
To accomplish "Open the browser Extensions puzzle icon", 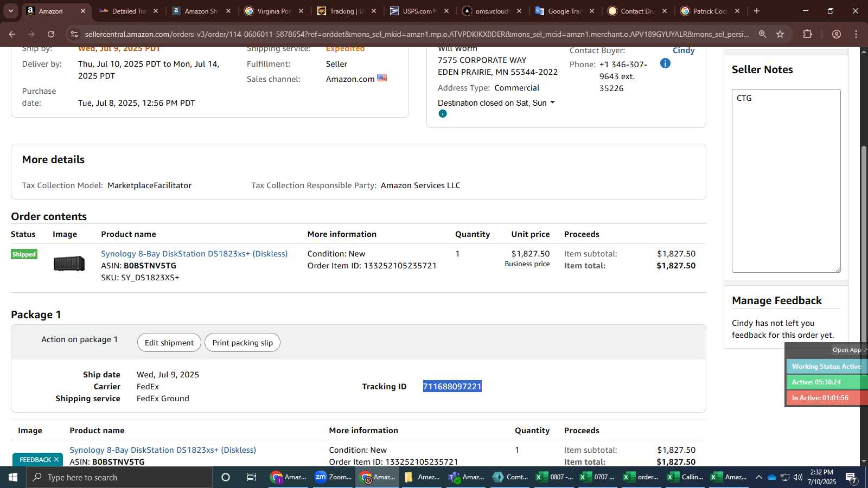I will (x=807, y=34).
